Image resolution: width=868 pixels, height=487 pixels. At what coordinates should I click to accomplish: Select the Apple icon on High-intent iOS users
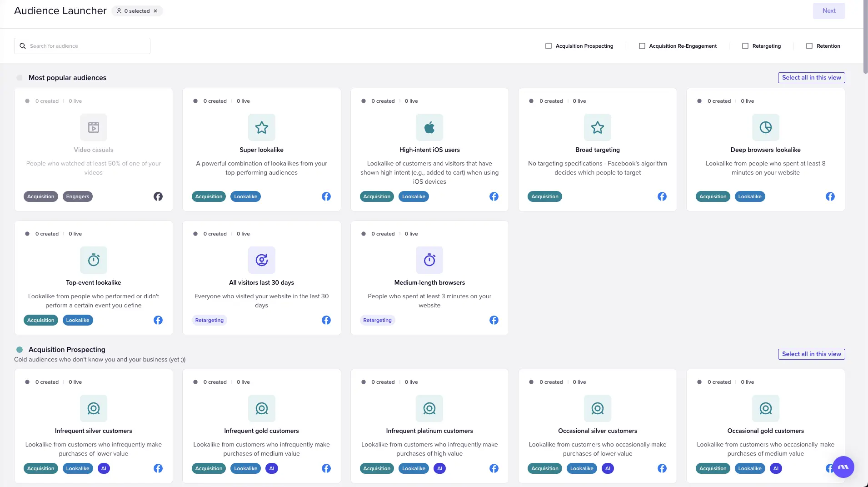(x=429, y=127)
